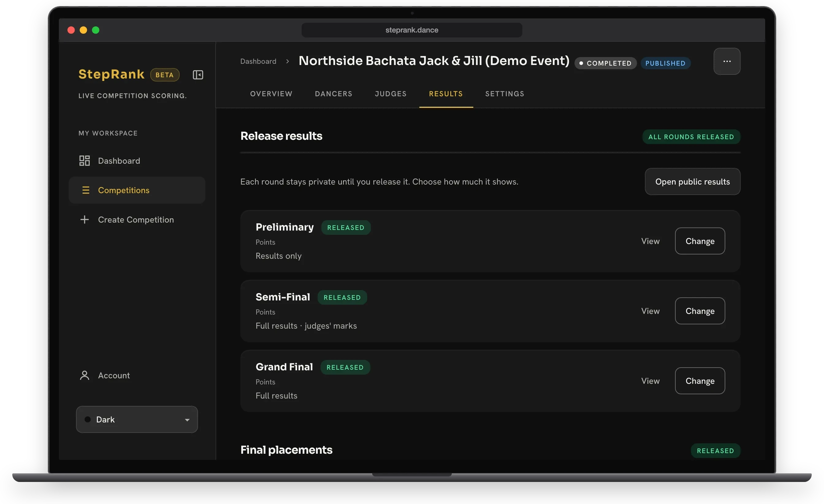The image size is (824, 504).
Task: Click the COMPLETED status badge
Action: pos(606,63)
